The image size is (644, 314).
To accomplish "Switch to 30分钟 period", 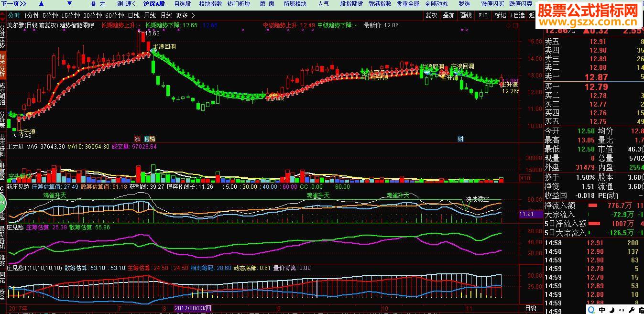I will pyautogui.click(x=93, y=15).
